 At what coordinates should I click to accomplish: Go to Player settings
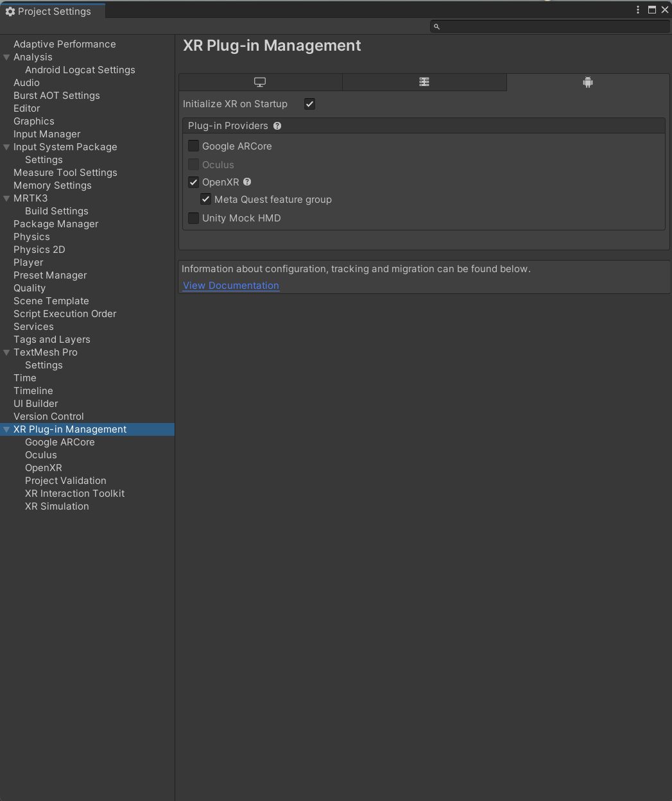[28, 263]
